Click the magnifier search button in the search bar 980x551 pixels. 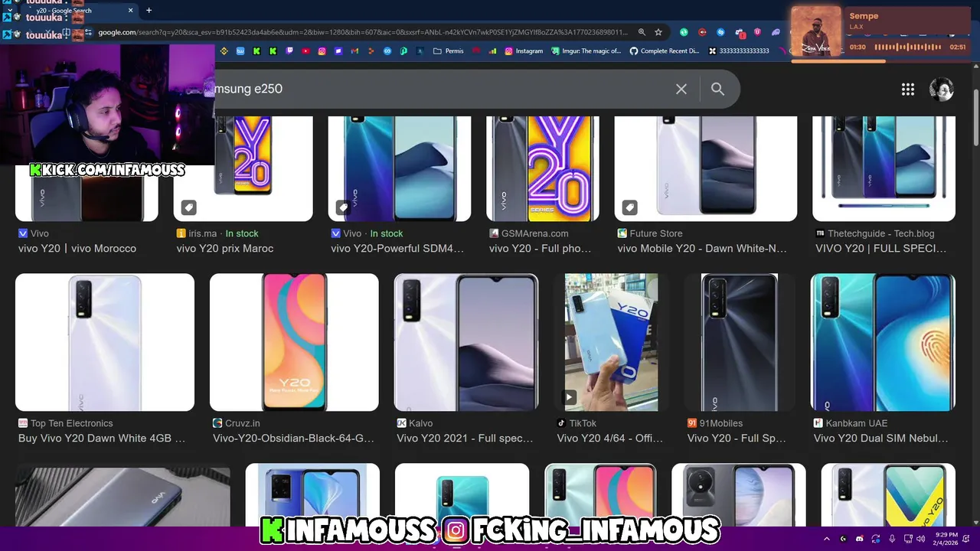tap(717, 89)
